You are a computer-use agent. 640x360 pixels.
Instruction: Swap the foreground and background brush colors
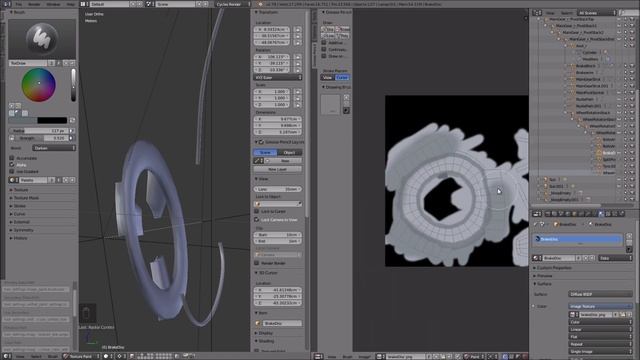tap(72, 120)
